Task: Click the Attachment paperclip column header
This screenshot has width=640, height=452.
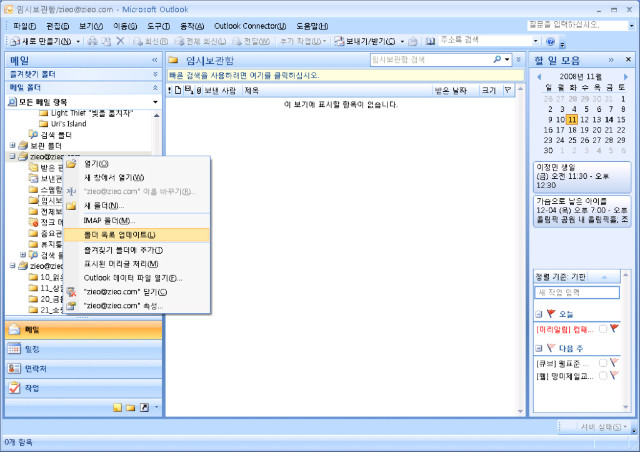Action: [199, 90]
